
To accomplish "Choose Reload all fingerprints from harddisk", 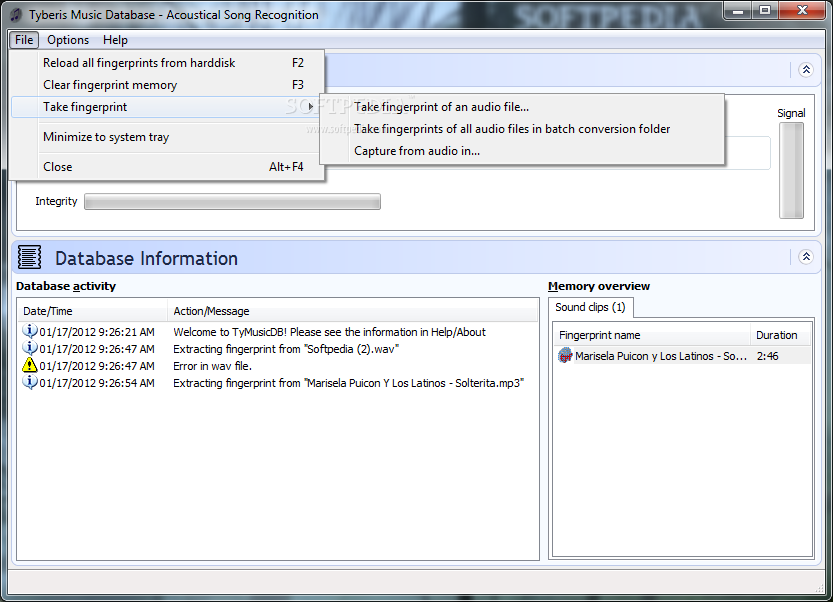I will click(x=167, y=63).
